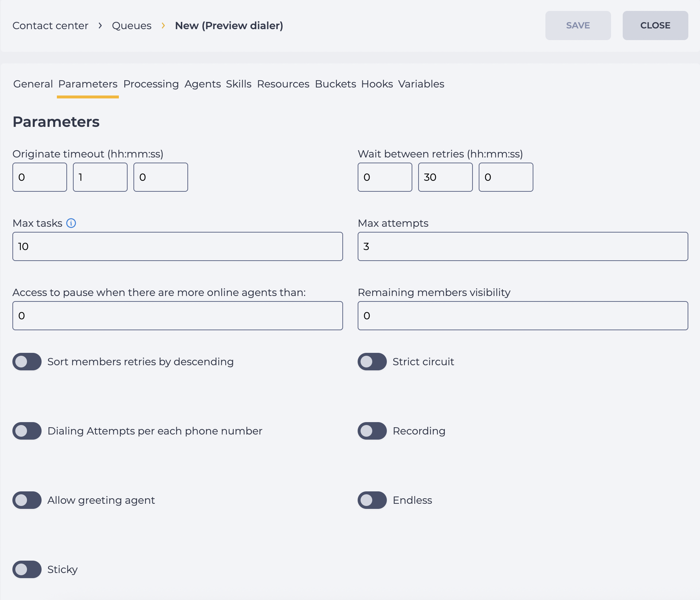Switch on the Endless toggle
Screen dimensions: 700x600
372,500
